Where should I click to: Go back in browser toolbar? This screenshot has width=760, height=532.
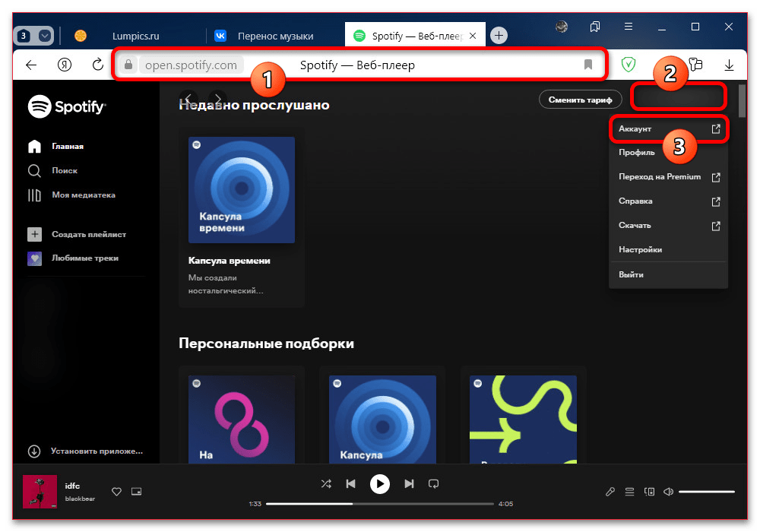[31, 65]
